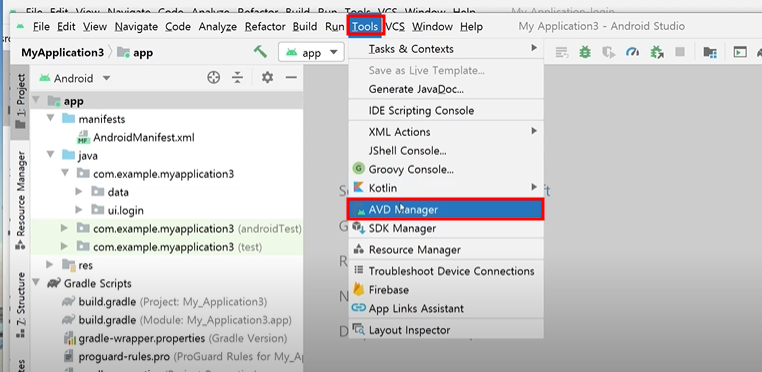Open SDK Manager from Tools menu
762x372 pixels.
(446, 228)
